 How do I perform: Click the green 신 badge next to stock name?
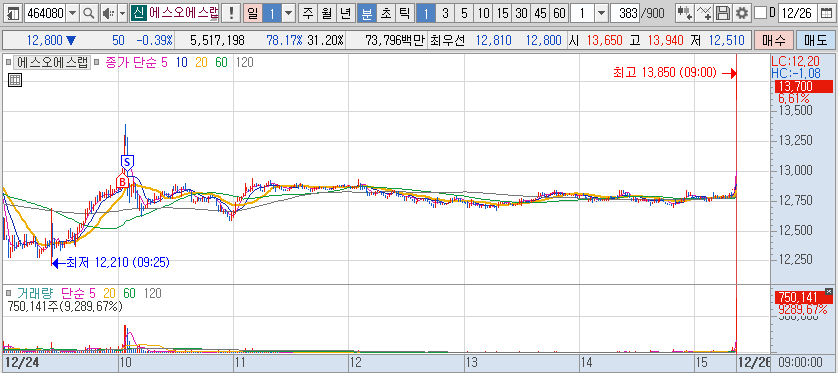pos(138,14)
